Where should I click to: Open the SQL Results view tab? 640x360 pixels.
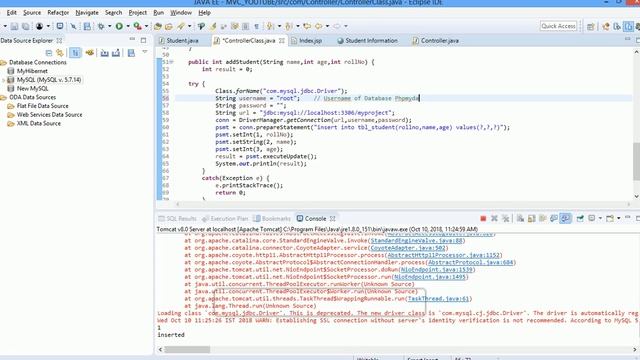pos(178,219)
